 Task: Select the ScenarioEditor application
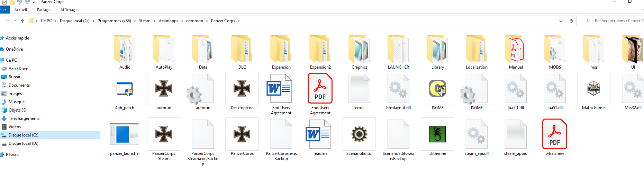pyautogui.click(x=359, y=137)
